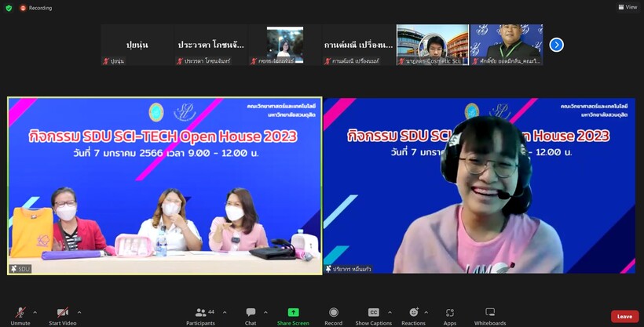The width and height of the screenshot is (644, 327).
Task: Open the Participants panel
Action: tap(200, 316)
